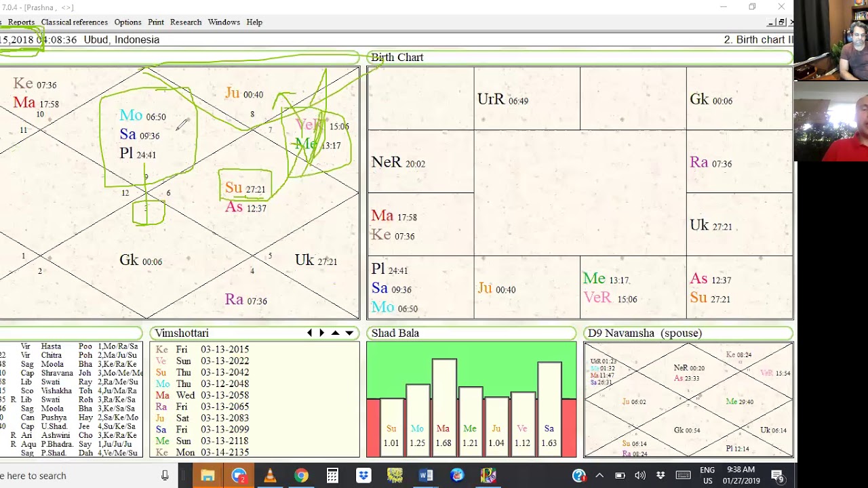Click Ma 17:58 in the North Indian chart
This screenshot has height=488, width=868.
(x=36, y=103)
